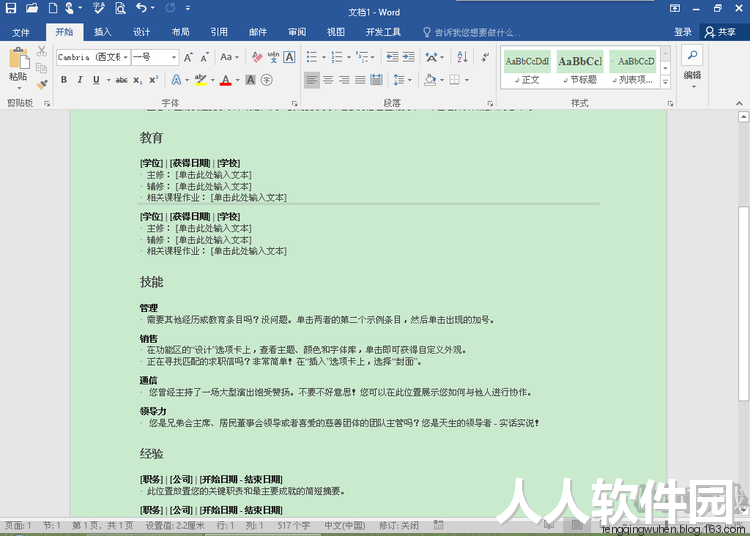
Task: Open the font size dropdown showing 一号
Action: pos(174,57)
